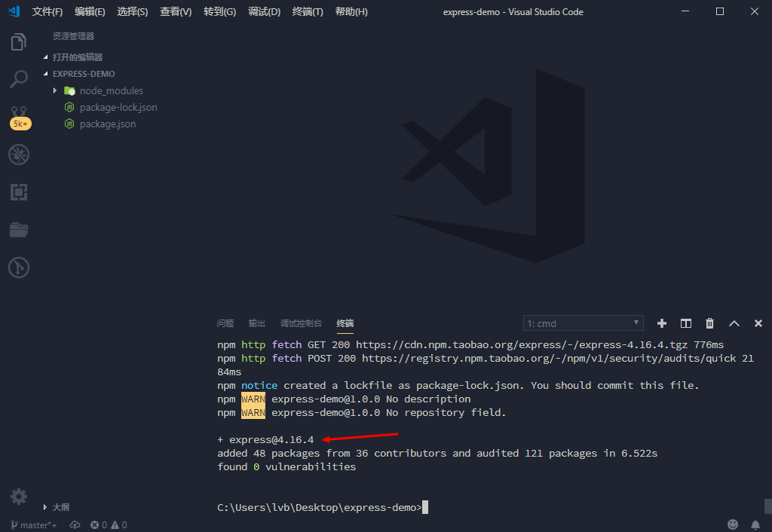
Task: Select package-lock.json in explorer
Action: 118,107
